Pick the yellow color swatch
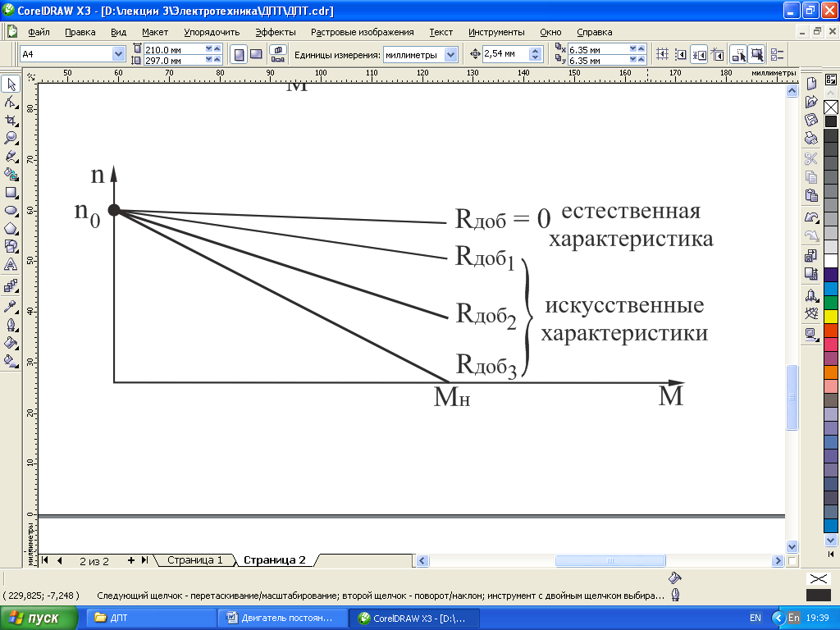The width and height of the screenshot is (840, 630). 830,317
